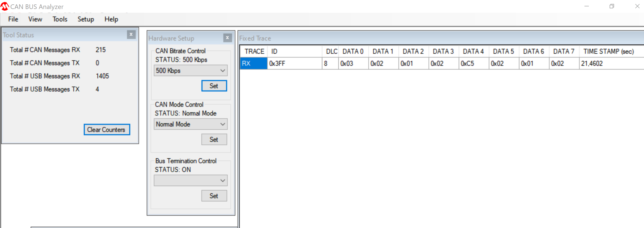Click Set under Bus Termination Control
This screenshot has height=228, width=644.
(214, 196)
